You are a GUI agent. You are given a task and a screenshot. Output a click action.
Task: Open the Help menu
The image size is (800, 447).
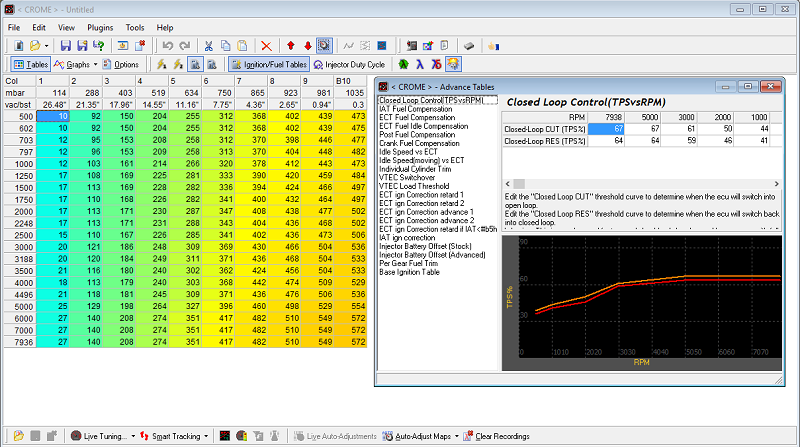165,28
